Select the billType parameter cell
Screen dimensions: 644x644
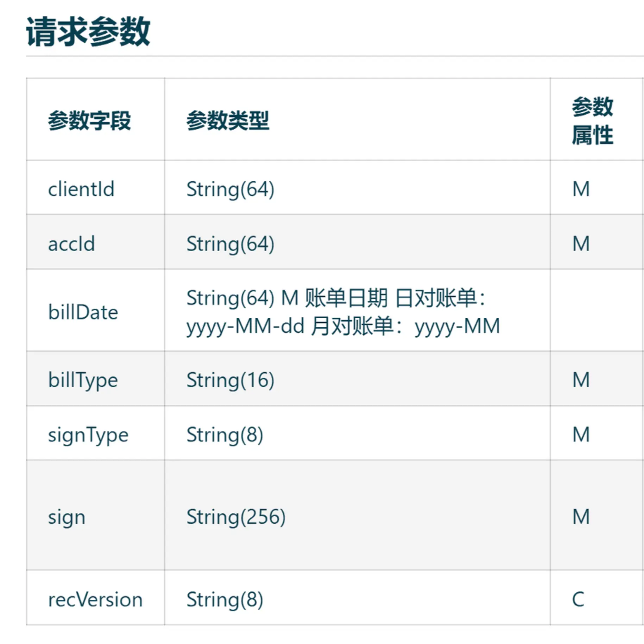coord(83,380)
